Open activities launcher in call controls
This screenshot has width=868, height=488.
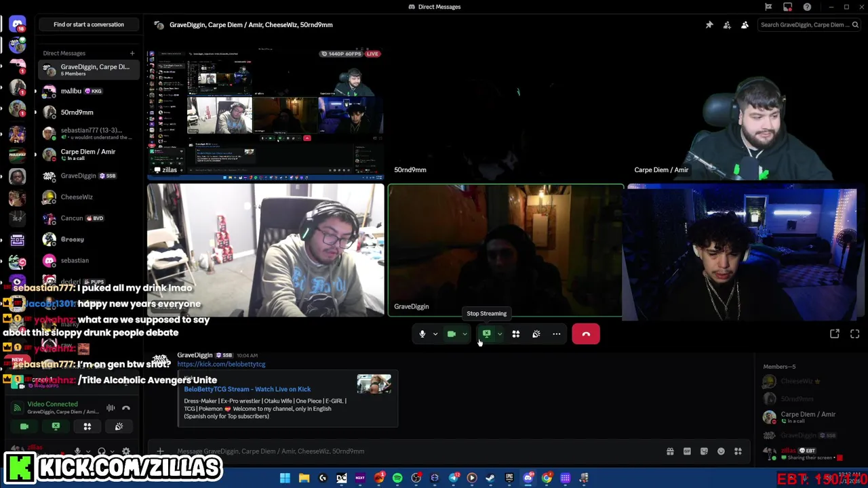(516, 334)
